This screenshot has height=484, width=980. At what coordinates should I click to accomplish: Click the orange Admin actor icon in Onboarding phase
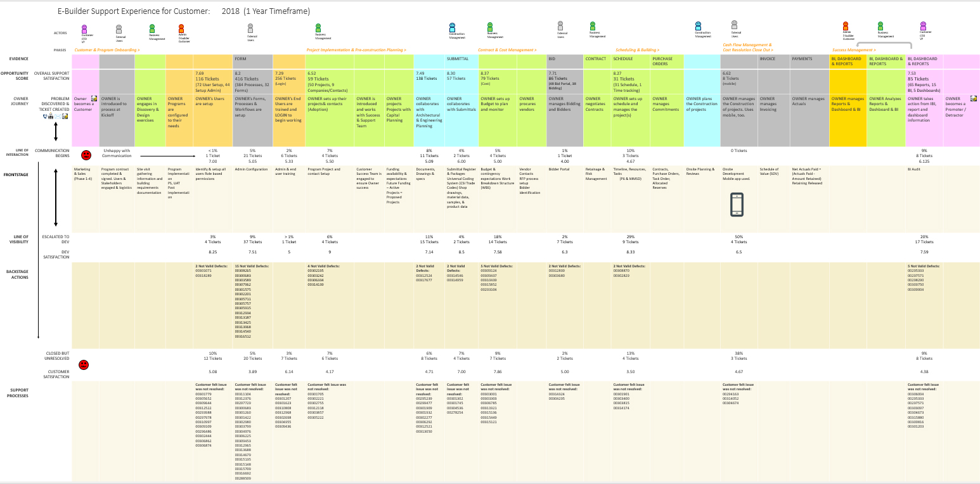tap(182, 29)
